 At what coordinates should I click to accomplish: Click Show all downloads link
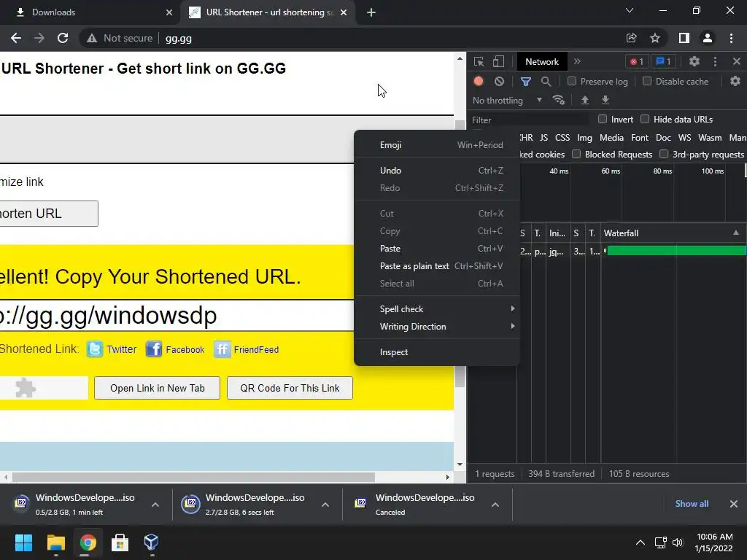(x=692, y=504)
